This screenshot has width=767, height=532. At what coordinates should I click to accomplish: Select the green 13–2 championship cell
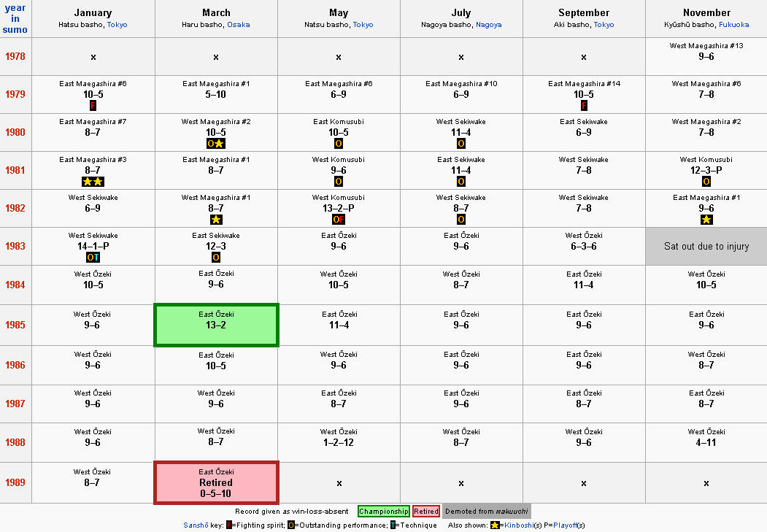point(216,325)
